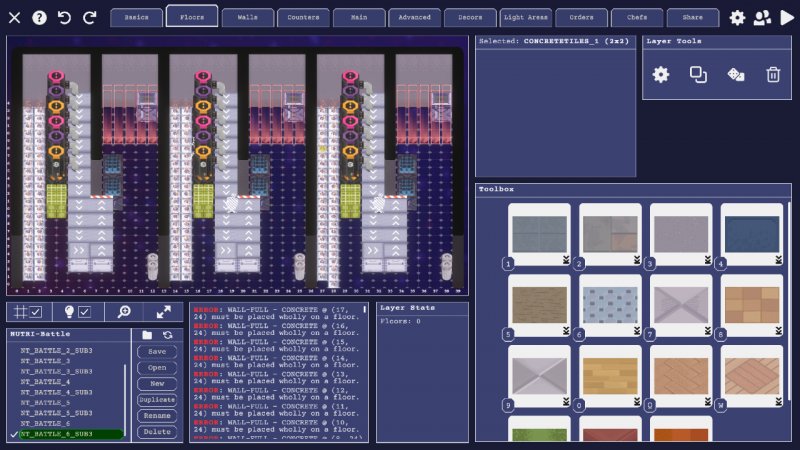Screen dimensions: 800x450
Task: Click the dice randomize icon in Layer Tools
Action: coord(735,74)
